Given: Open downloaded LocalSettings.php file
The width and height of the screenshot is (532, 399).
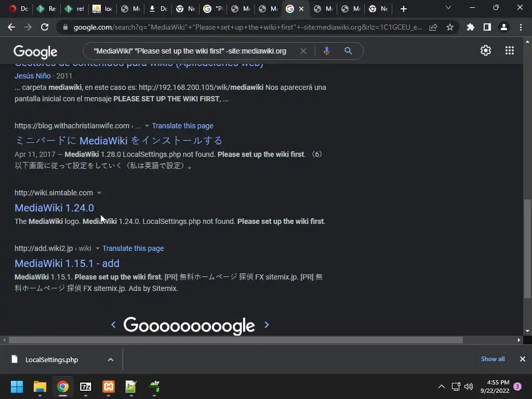Looking at the screenshot, I should click(51, 360).
